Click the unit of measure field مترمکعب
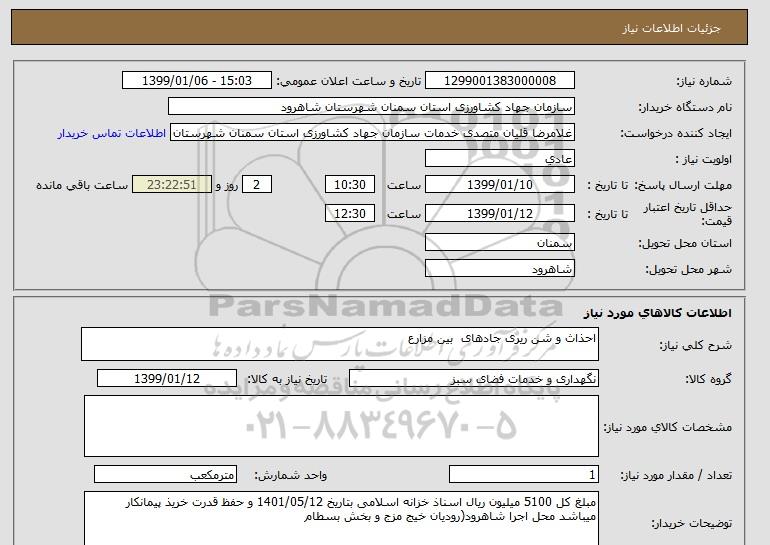Image resolution: width=770 pixels, height=545 pixels. (x=165, y=475)
